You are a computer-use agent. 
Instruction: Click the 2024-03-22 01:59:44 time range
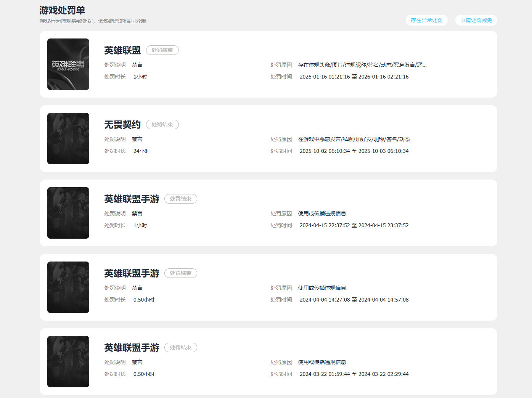[x=354, y=374]
